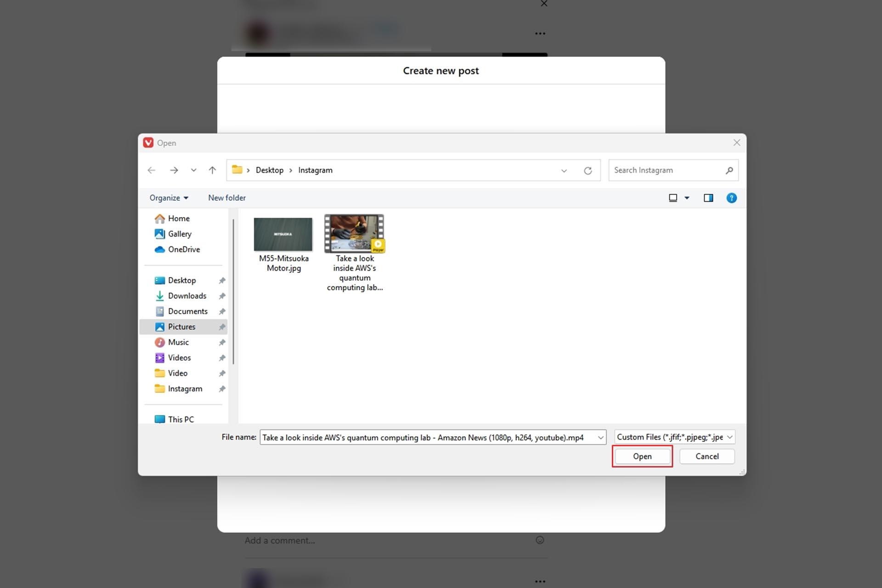Click the pin icon next to Instagram folder
The width and height of the screenshot is (882, 588).
[x=222, y=389]
